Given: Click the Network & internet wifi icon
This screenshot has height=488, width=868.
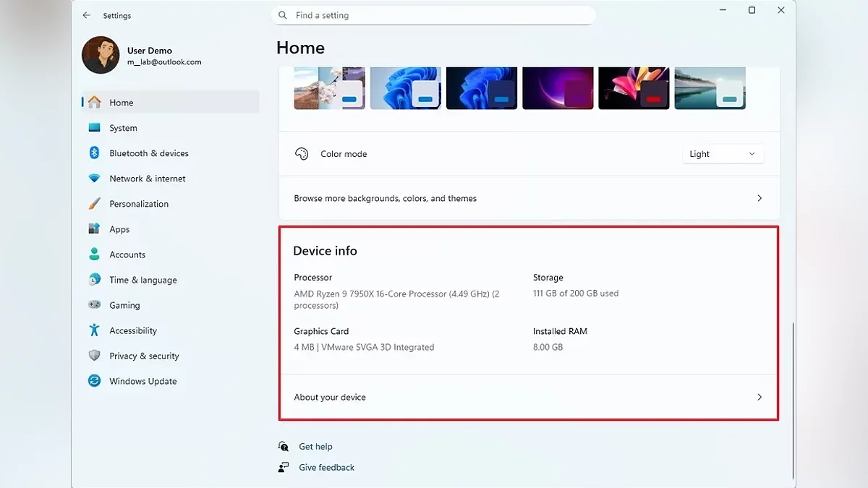Looking at the screenshot, I should (x=94, y=179).
